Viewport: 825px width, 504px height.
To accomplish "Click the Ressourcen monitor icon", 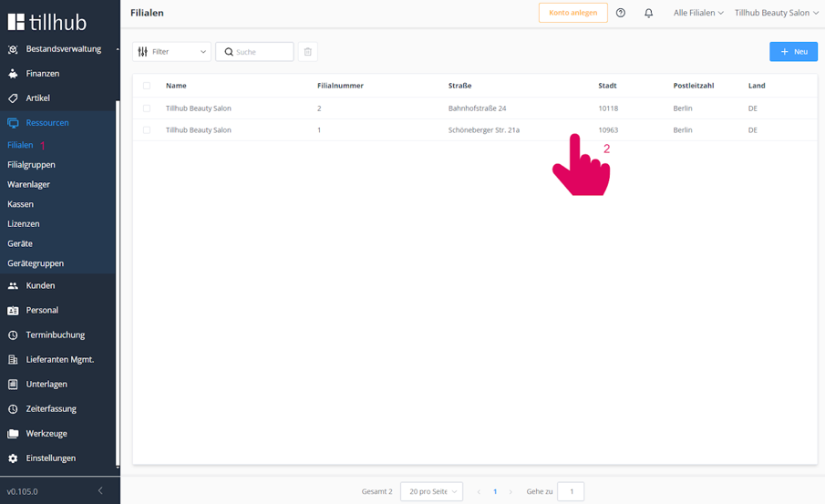I will [13, 123].
